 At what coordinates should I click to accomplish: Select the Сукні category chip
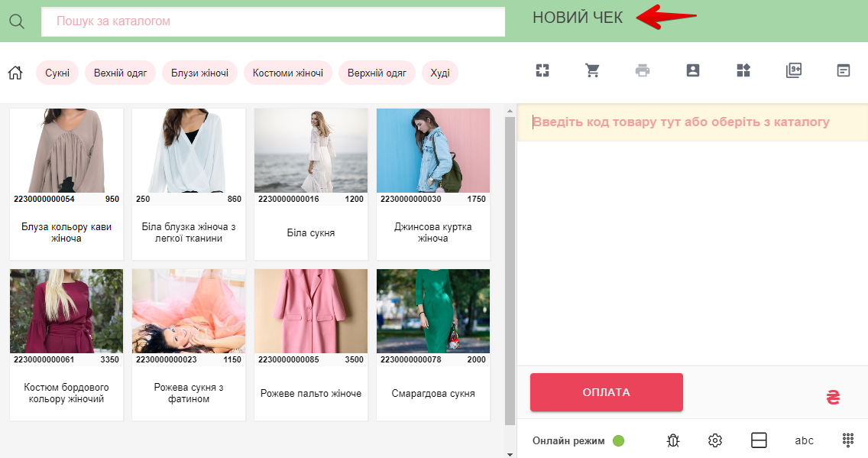(57, 73)
